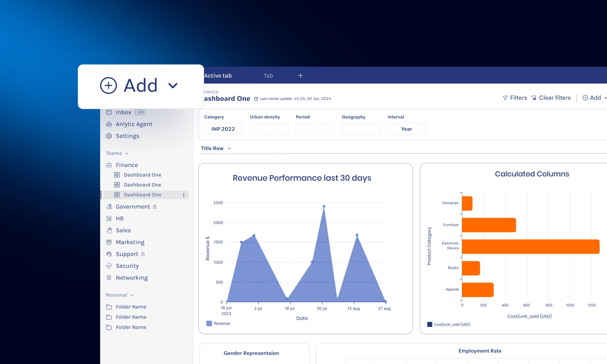Screen dimensions: 607x364
Task: Toggle the Revenue legend swatch
Action: 209,323
